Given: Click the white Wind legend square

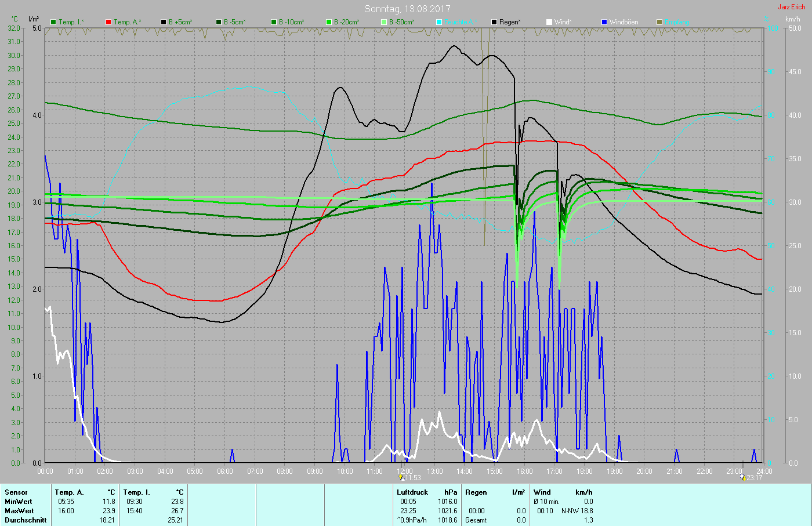Looking at the screenshot, I should (549, 22).
